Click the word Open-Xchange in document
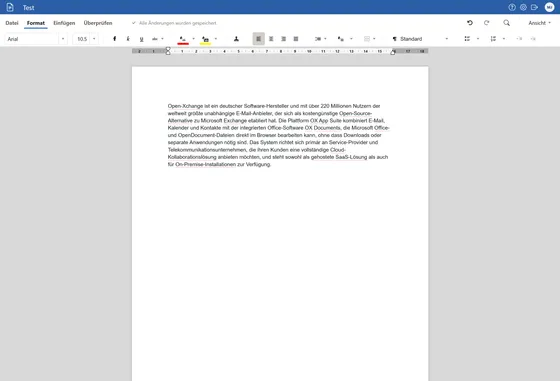 185,106
